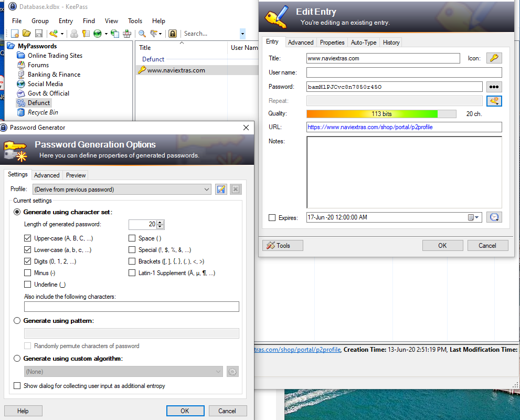Select the Banking & Finance group

(54, 75)
